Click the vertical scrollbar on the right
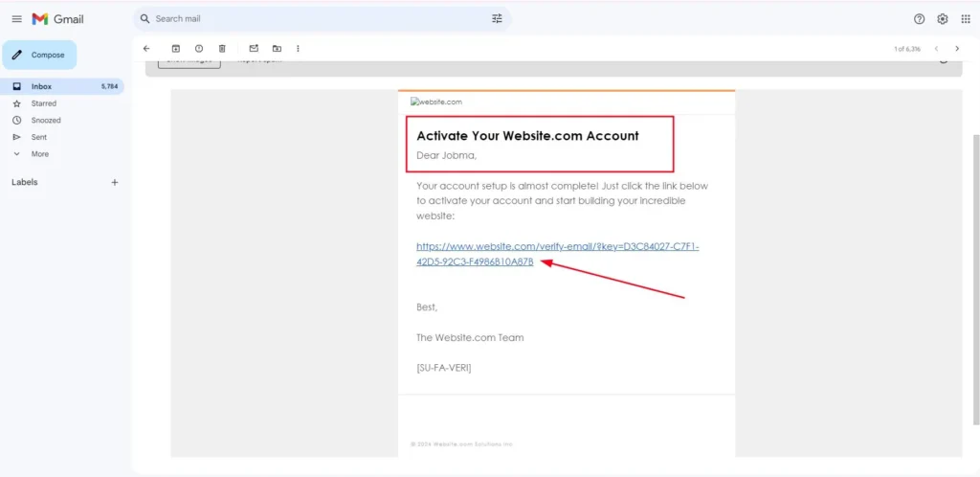The height and width of the screenshot is (477, 980). 975,278
